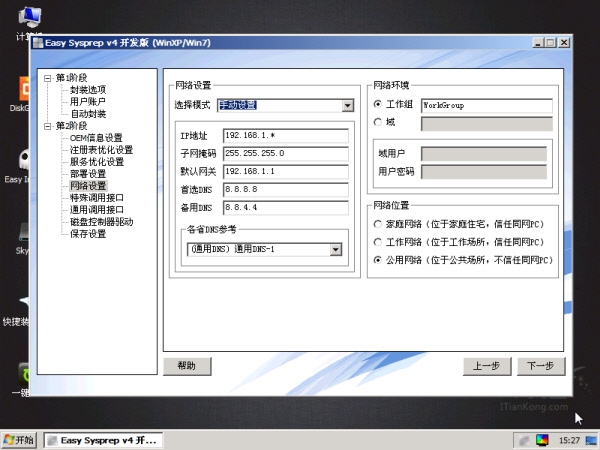Click the Easy Sysprep title bar icon
Viewport: 600px width, 450px height.
[x=38, y=43]
